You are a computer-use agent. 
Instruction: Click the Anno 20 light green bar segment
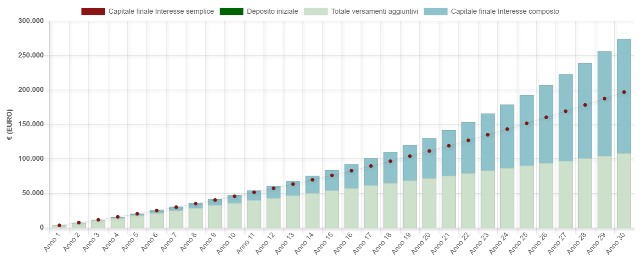pos(429,203)
